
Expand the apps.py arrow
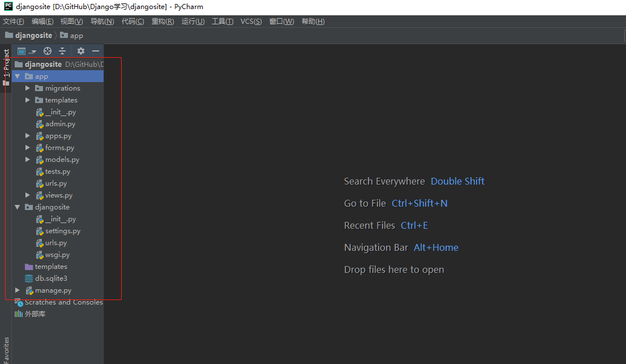(28, 136)
